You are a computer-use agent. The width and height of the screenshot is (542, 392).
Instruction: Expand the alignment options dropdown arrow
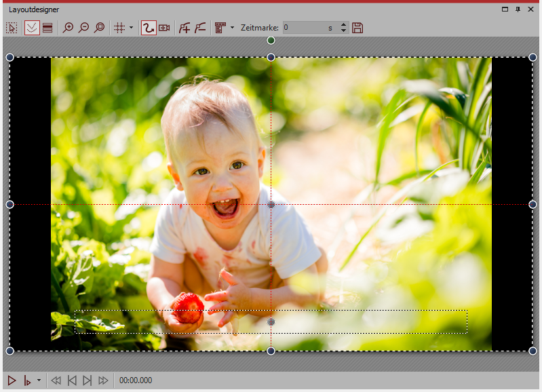coord(232,28)
